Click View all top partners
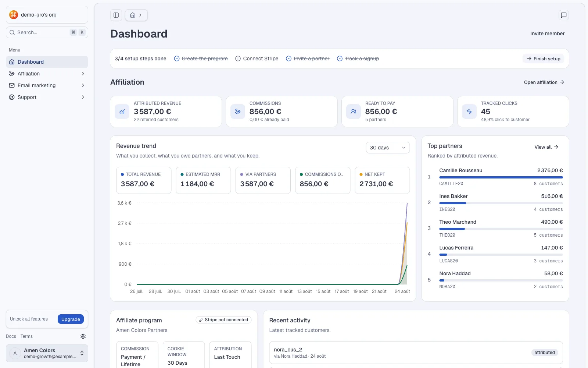The height and width of the screenshot is (368, 588). tap(546, 147)
